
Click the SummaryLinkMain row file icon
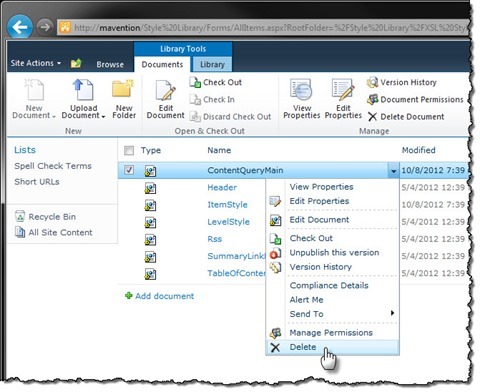point(150,257)
